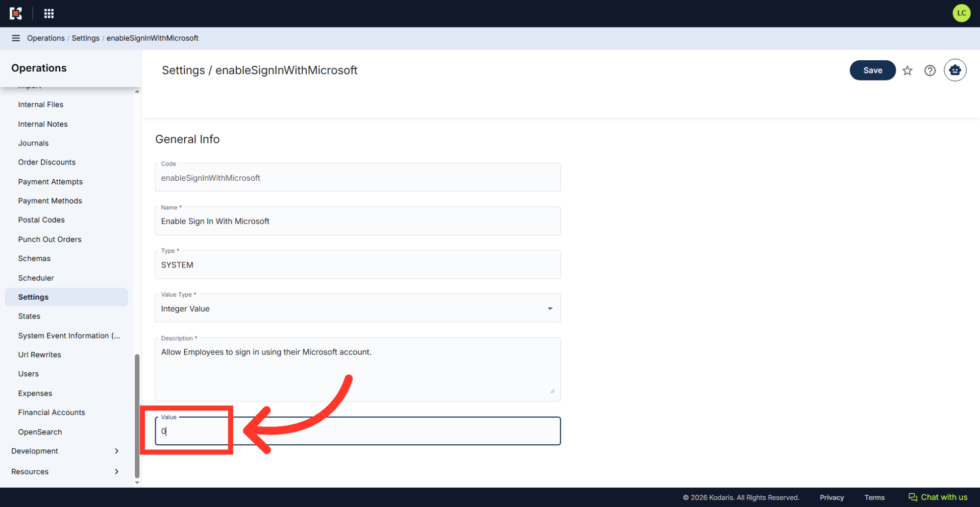Expand the Resources section
980x507 pixels.
tap(66, 472)
